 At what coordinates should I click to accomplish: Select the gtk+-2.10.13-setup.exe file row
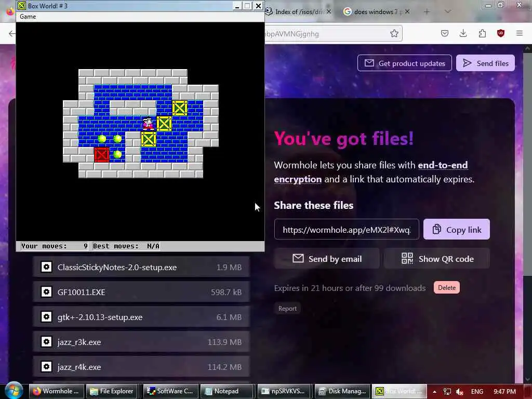[141, 317]
